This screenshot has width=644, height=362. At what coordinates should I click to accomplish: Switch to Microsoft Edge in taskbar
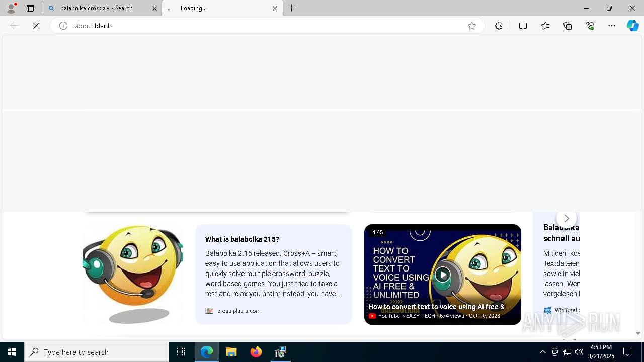[207, 352]
